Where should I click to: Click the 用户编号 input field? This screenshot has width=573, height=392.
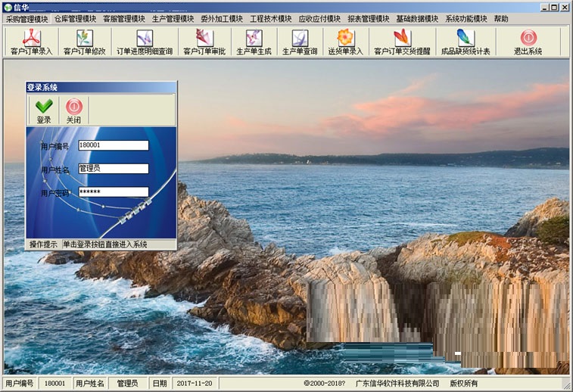pos(113,145)
